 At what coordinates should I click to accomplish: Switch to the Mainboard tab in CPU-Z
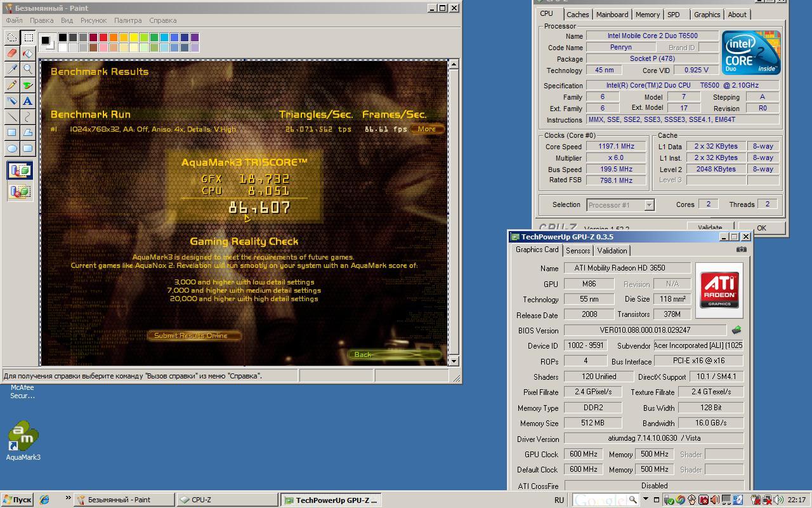(x=612, y=15)
